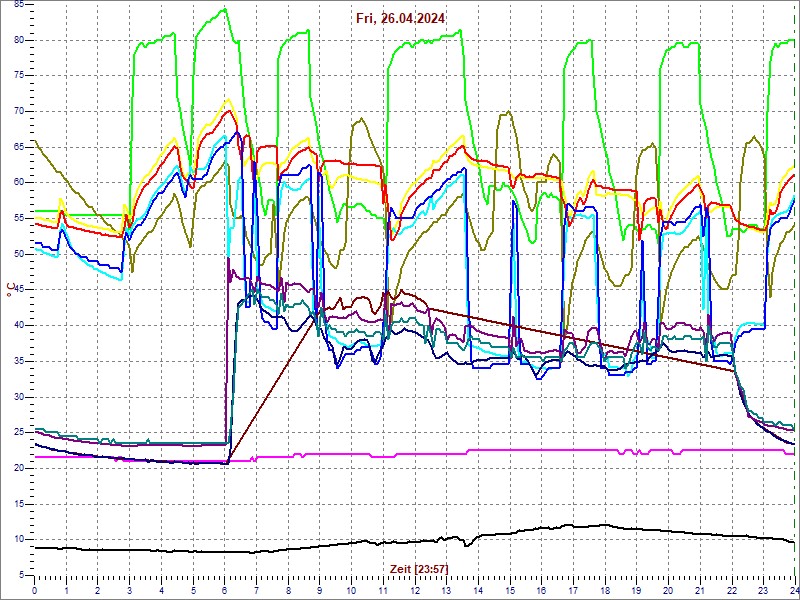The image size is (800, 600).
Task: Click hour 24 on the time axis
Action: pyautogui.click(x=794, y=590)
